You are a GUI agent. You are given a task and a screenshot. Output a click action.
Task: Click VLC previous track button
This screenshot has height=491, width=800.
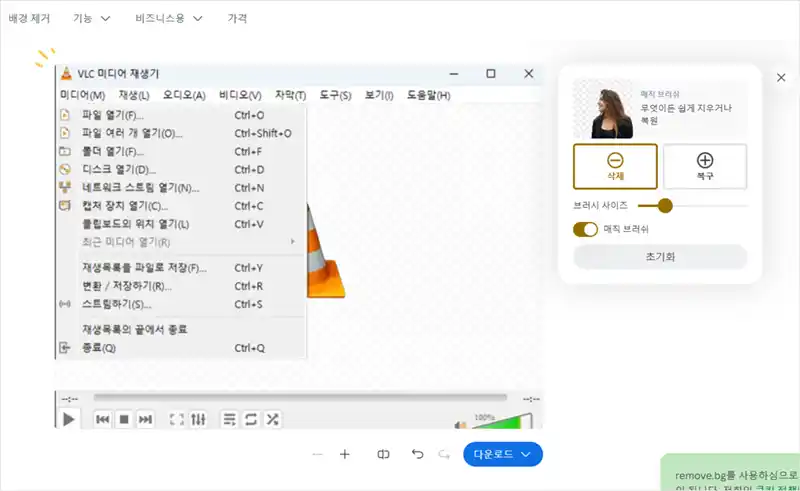tap(103, 420)
